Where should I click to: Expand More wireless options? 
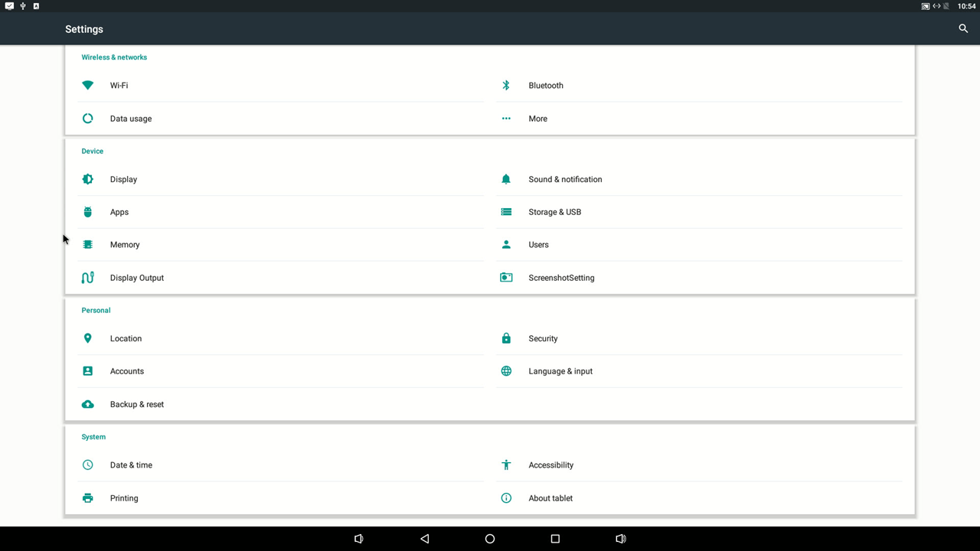(537, 119)
